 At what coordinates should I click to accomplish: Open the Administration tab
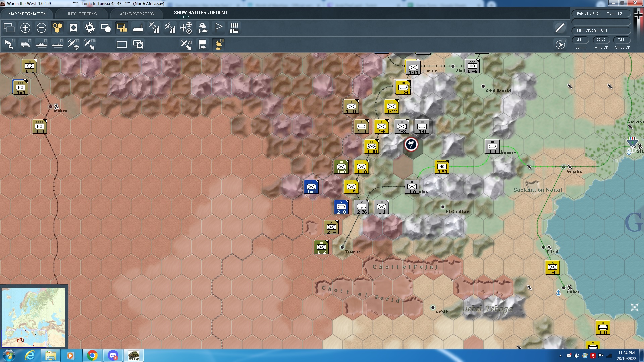coord(137,14)
